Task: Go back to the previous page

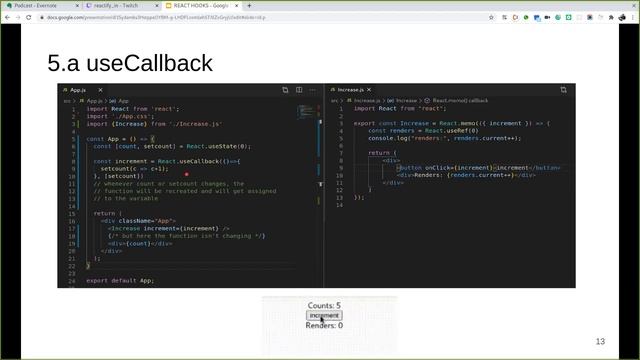Action: (x=7, y=18)
